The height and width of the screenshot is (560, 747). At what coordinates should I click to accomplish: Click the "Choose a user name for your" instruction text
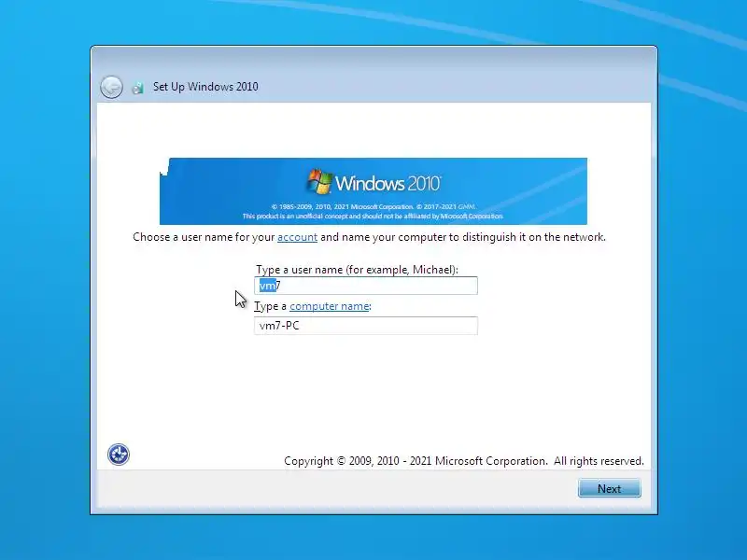204,237
